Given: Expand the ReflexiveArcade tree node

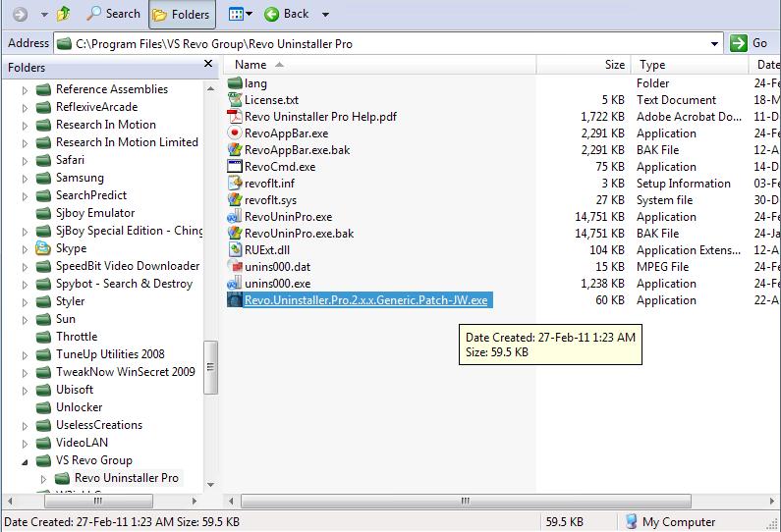Looking at the screenshot, I should [25, 108].
